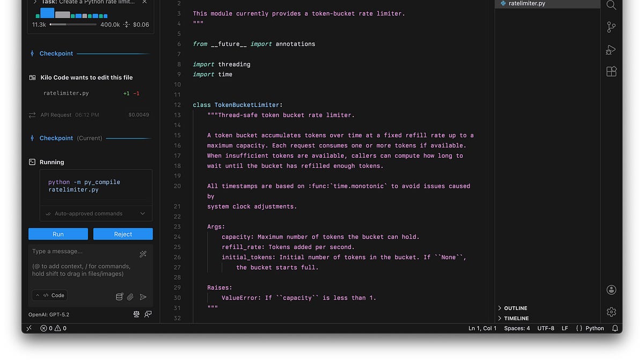Click the enhance prompt magic wand icon
644x362 pixels.
click(x=143, y=253)
